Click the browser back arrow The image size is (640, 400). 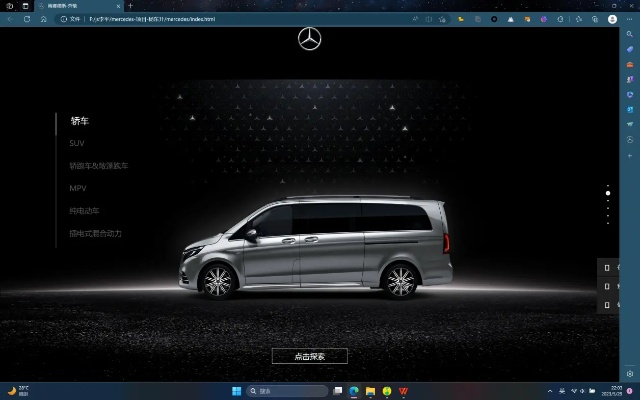click(11, 19)
